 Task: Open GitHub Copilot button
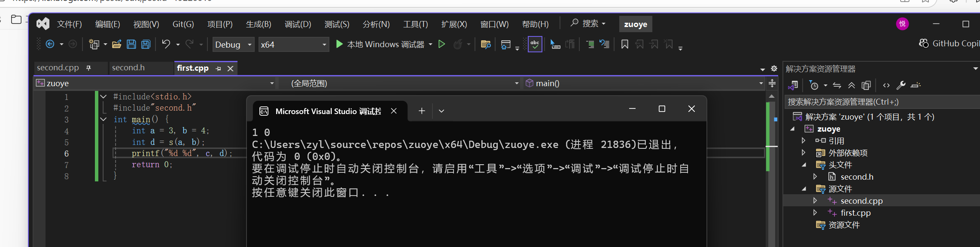click(949, 43)
